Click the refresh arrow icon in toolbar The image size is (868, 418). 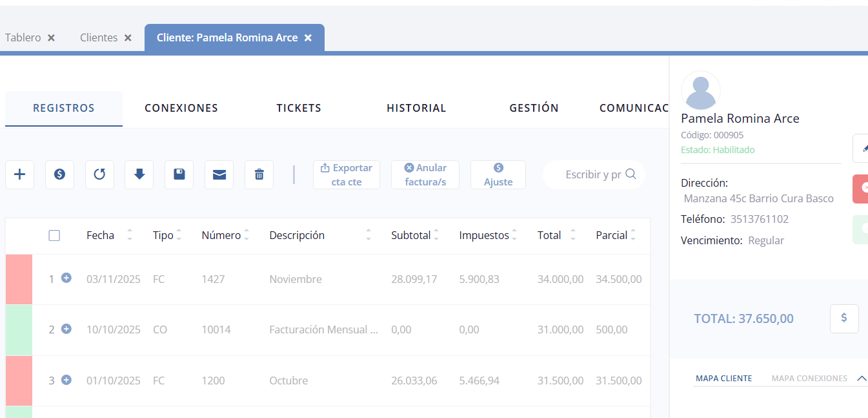coord(99,174)
